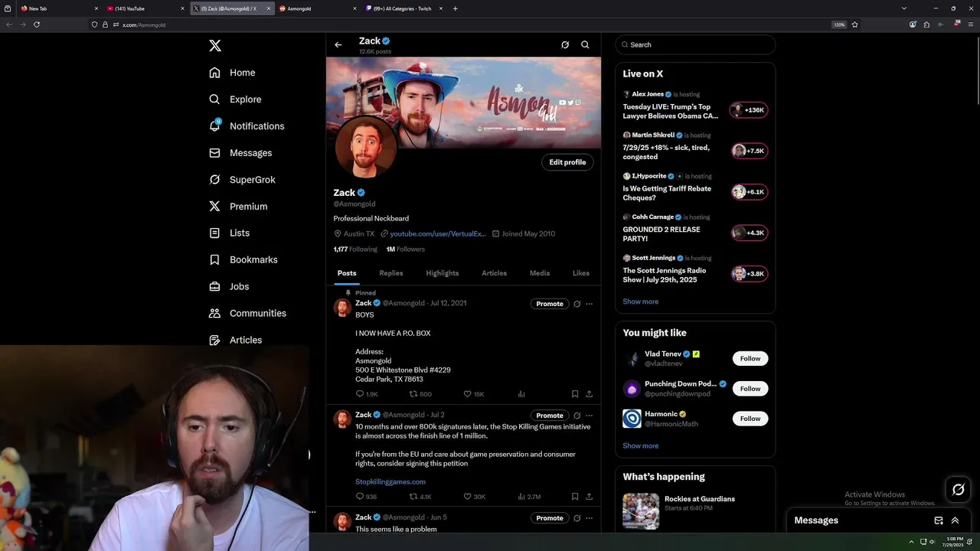980x551 pixels.
Task: Click the X logo in sidebar
Action: [215, 46]
